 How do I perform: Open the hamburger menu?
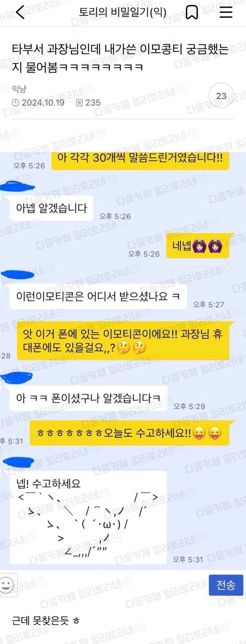[226, 12]
